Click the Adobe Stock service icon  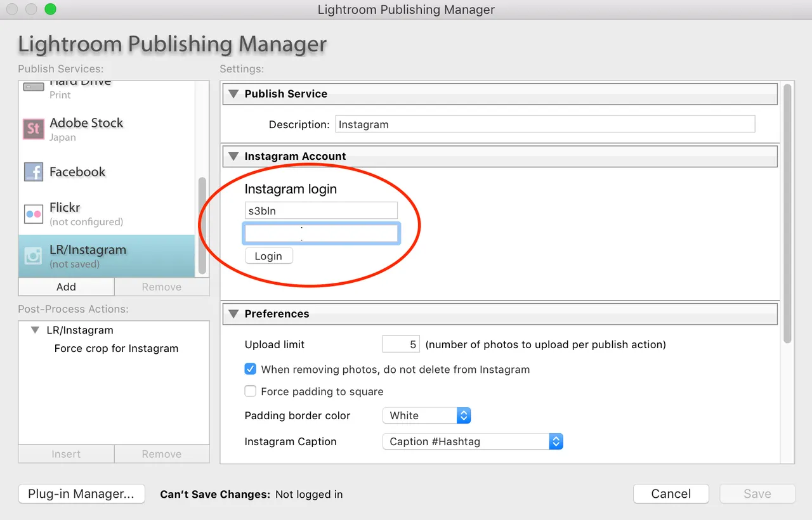click(x=34, y=129)
